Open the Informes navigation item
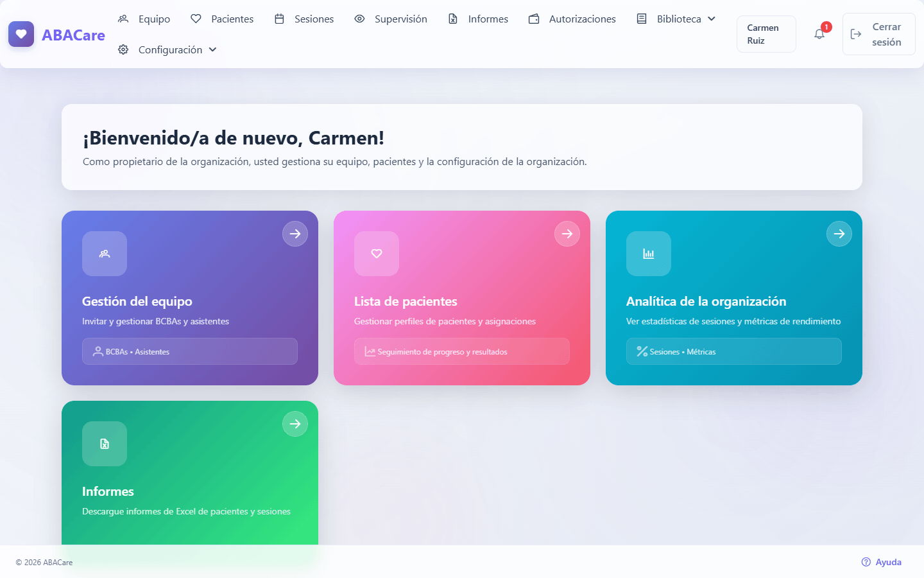Viewport: 924px width, 578px height. click(478, 19)
